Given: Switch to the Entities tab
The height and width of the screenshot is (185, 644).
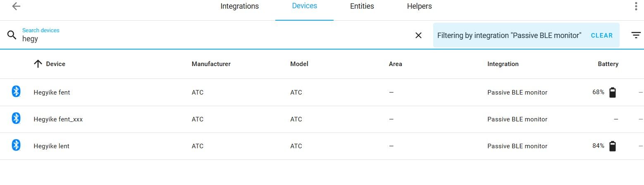Looking at the screenshot, I should click(362, 7).
